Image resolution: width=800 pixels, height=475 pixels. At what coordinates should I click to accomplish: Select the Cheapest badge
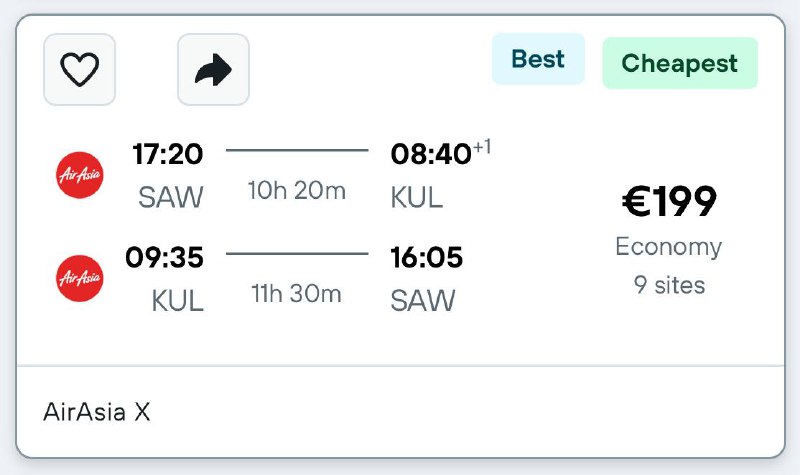click(680, 64)
